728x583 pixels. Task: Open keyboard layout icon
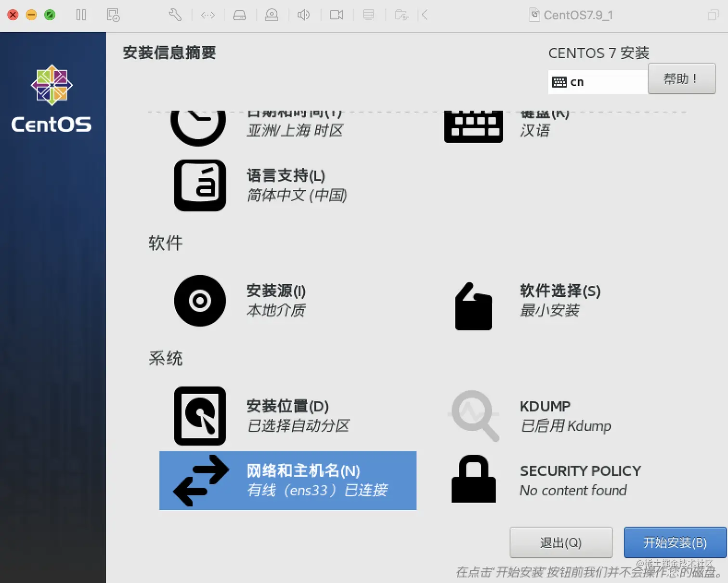click(474, 127)
